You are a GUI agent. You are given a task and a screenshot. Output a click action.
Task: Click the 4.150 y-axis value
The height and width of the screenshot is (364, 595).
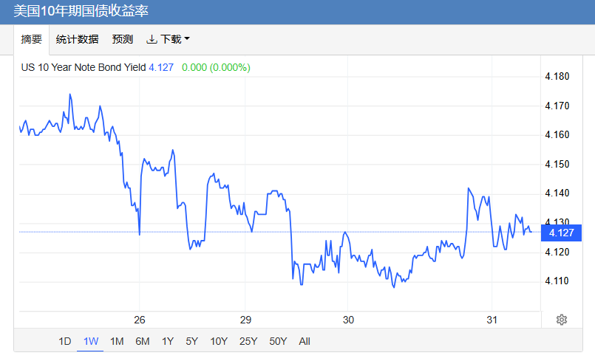[x=557, y=164]
